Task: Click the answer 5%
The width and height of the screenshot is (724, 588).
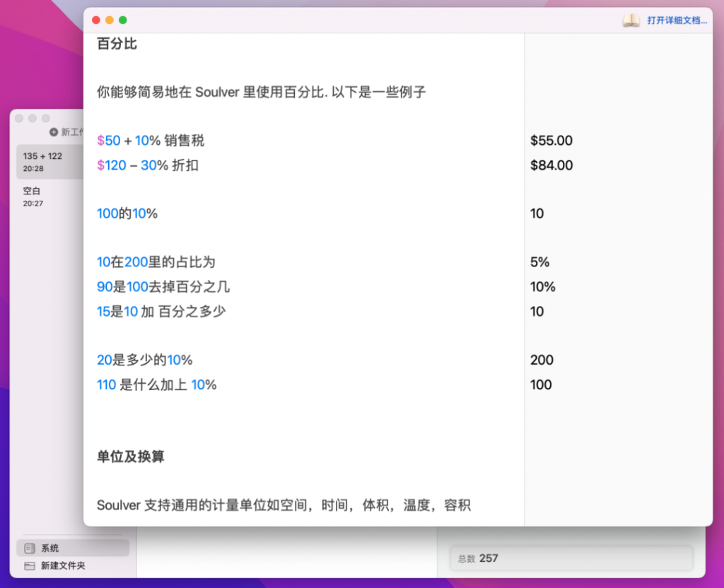Action: point(539,262)
